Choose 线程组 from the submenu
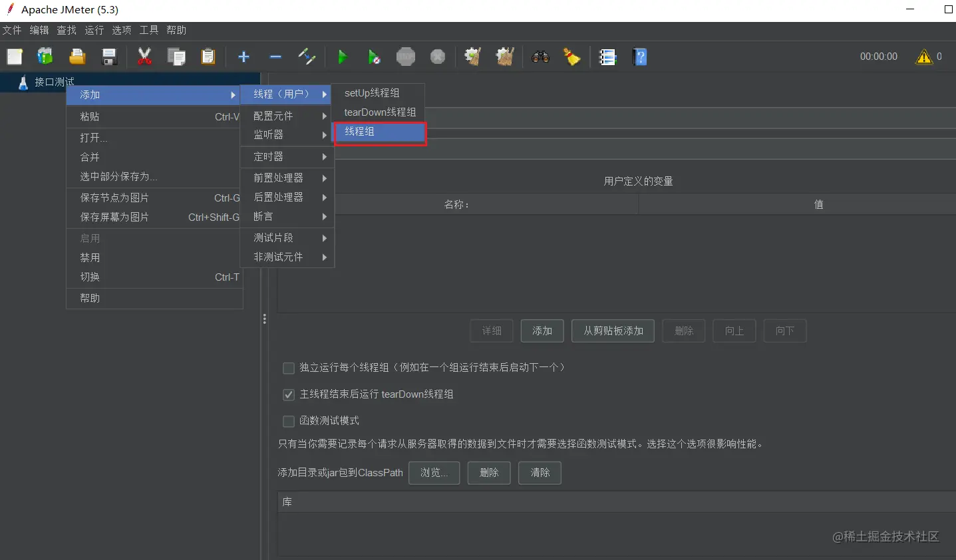The height and width of the screenshot is (560, 956). click(x=380, y=132)
